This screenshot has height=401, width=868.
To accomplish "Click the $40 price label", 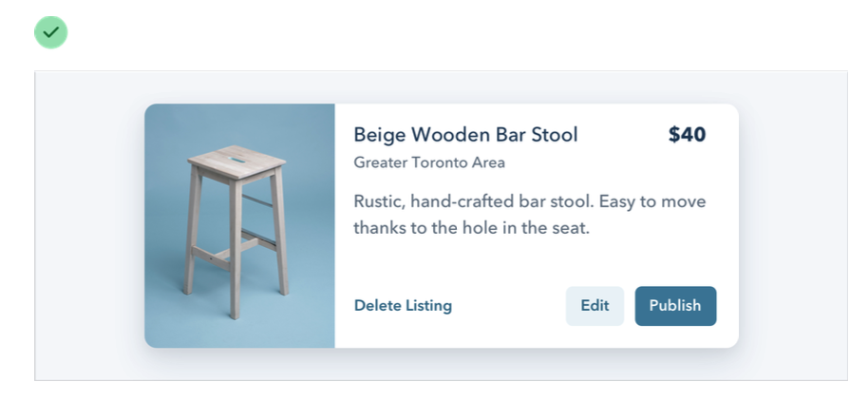I will [x=687, y=135].
